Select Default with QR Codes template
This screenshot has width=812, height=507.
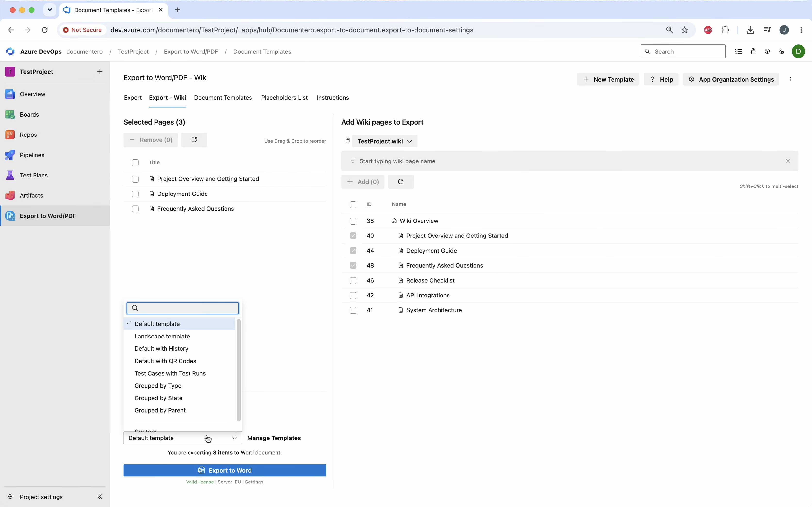coord(179,361)
